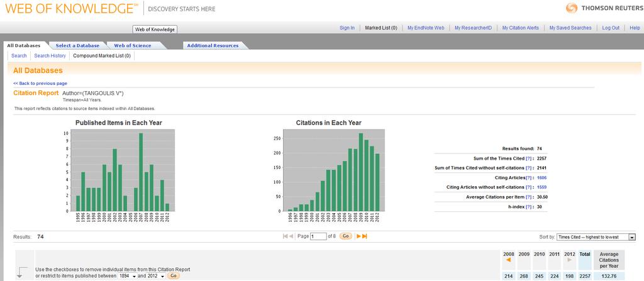Click the Author=(TANGOULIS V*) query text
Image resolution: width=644 pixels, height=281 pixels.
point(93,93)
